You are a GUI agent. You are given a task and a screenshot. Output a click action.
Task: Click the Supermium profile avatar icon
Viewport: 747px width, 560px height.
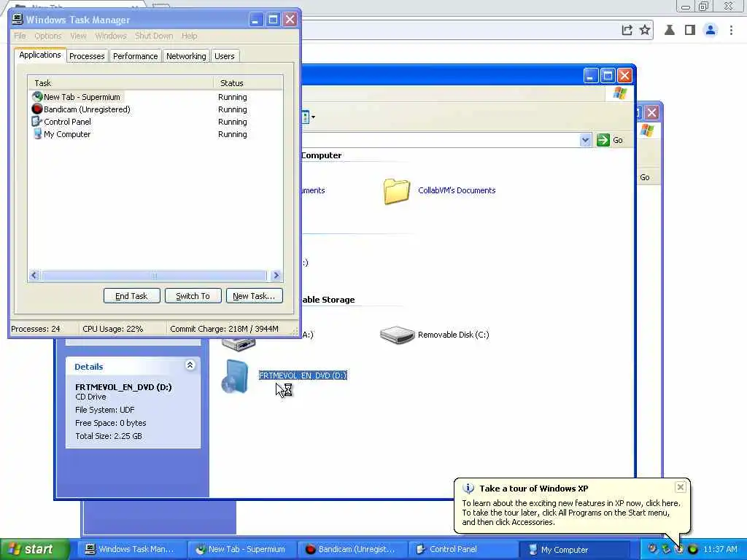[x=711, y=30]
